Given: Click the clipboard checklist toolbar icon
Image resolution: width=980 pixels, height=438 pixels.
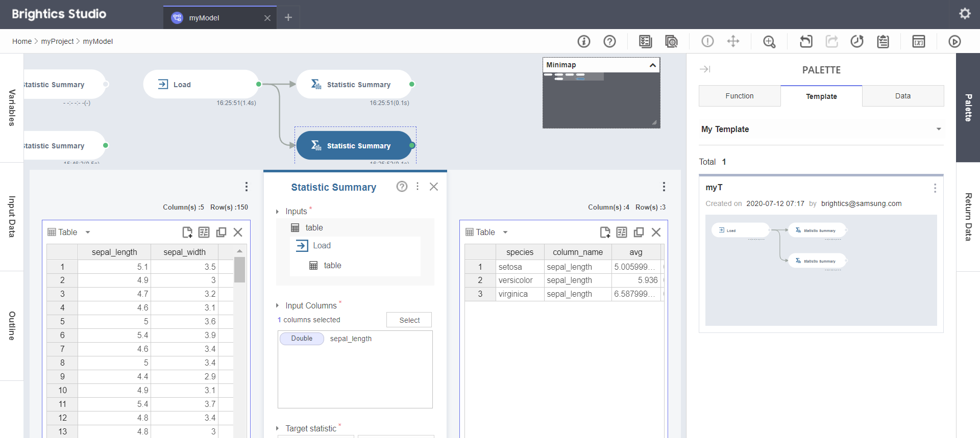Looking at the screenshot, I should click(883, 41).
